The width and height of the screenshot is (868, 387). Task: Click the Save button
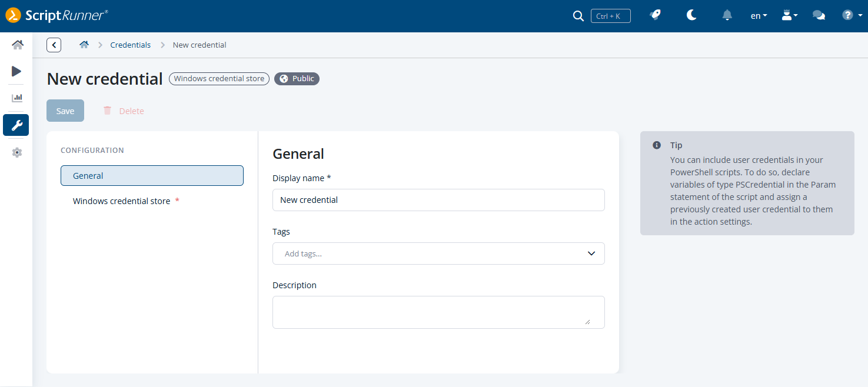[x=65, y=111]
